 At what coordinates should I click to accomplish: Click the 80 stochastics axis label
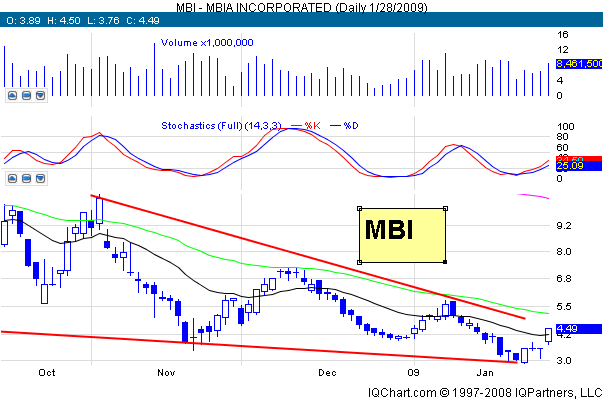[562, 136]
